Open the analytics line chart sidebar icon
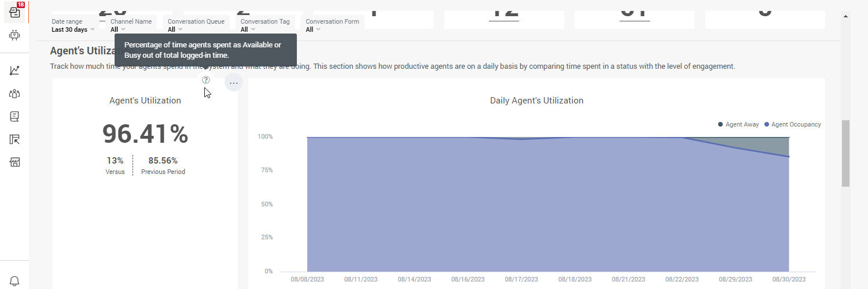 (x=14, y=71)
